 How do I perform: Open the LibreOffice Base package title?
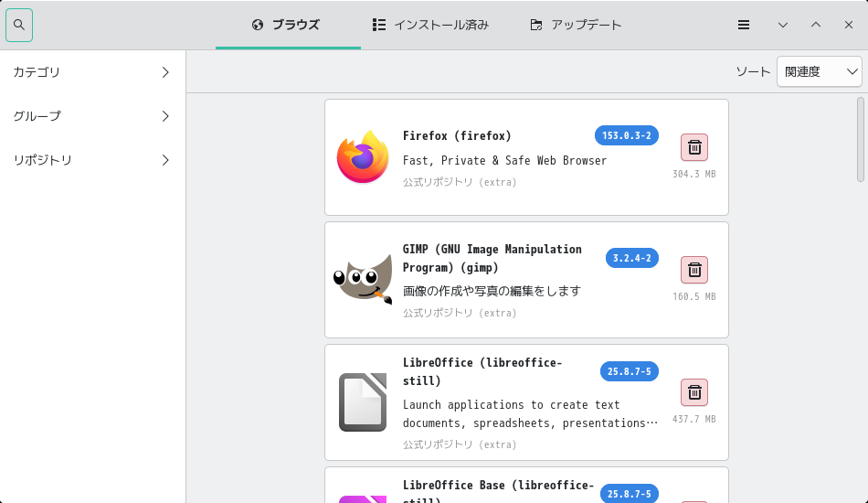click(498, 491)
